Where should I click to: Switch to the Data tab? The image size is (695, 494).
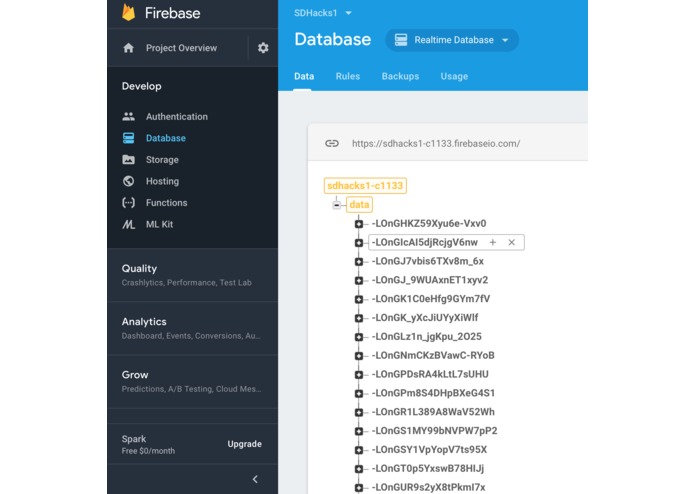[304, 76]
